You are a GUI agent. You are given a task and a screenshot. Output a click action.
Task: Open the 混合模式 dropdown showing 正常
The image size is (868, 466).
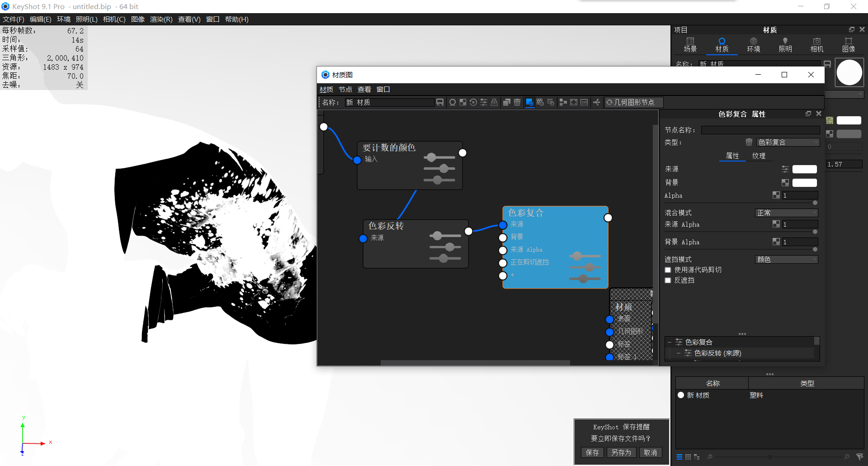pyautogui.click(x=786, y=213)
